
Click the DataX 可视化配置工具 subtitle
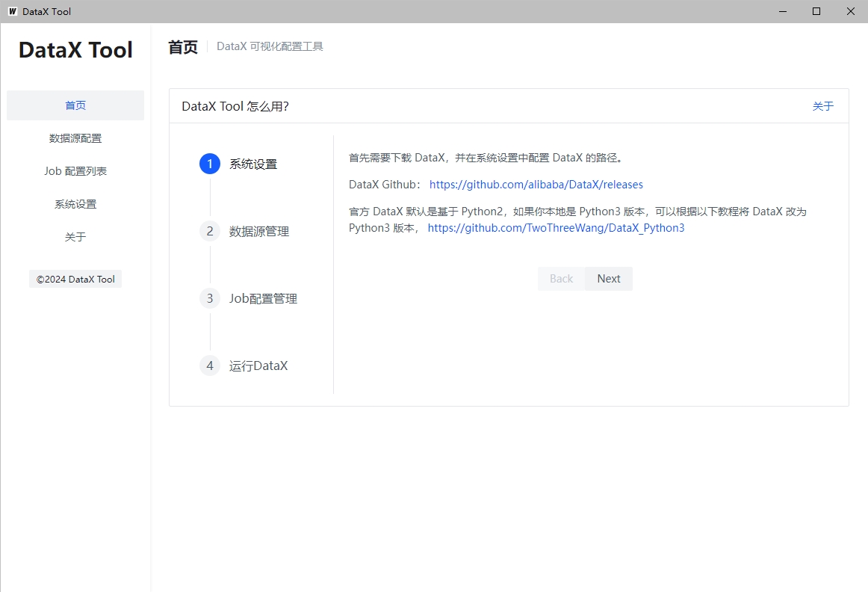tap(270, 46)
